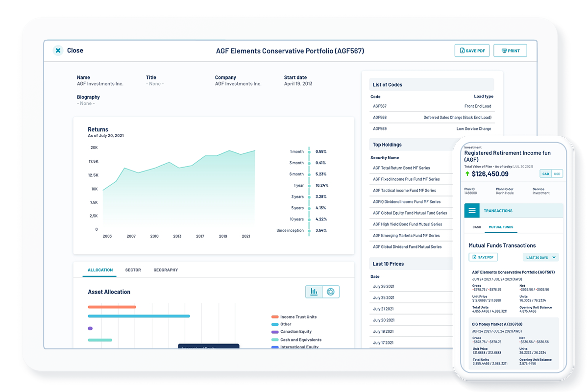The image size is (588, 392).
Task: Click the teal bar in Asset Allocation chart
Action: tap(100, 340)
